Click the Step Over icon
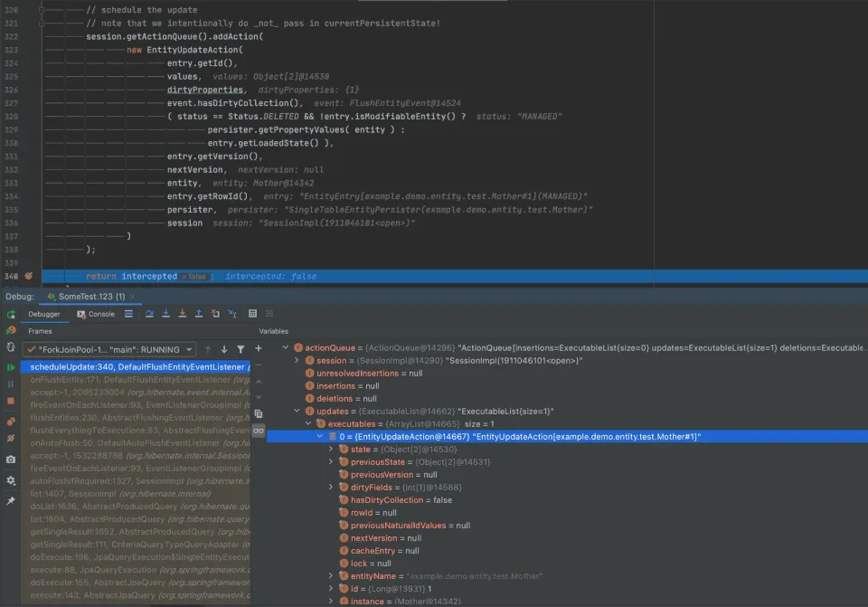Viewport: 868px width, 607px height. coord(149,314)
